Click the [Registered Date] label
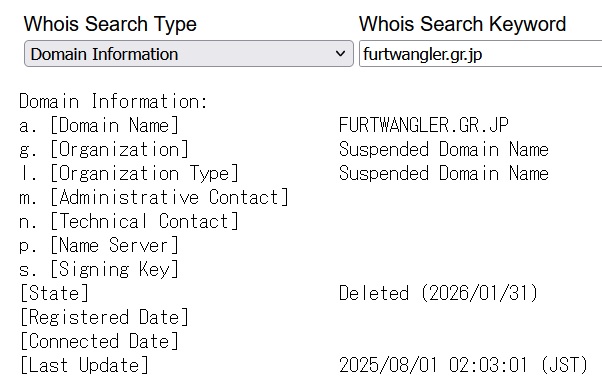 coord(104,317)
